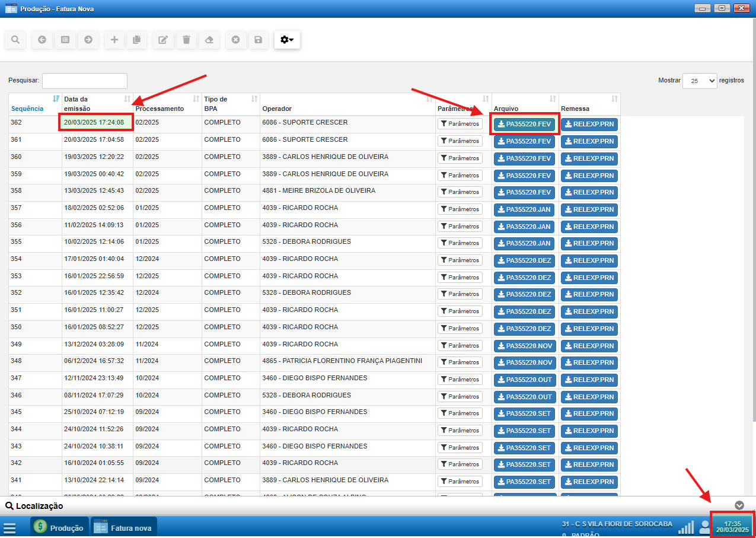The width and height of the screenshot is (756, 538).
Task: Open the hamburger main menu in taskbar
Action: [x=10, y=527]
